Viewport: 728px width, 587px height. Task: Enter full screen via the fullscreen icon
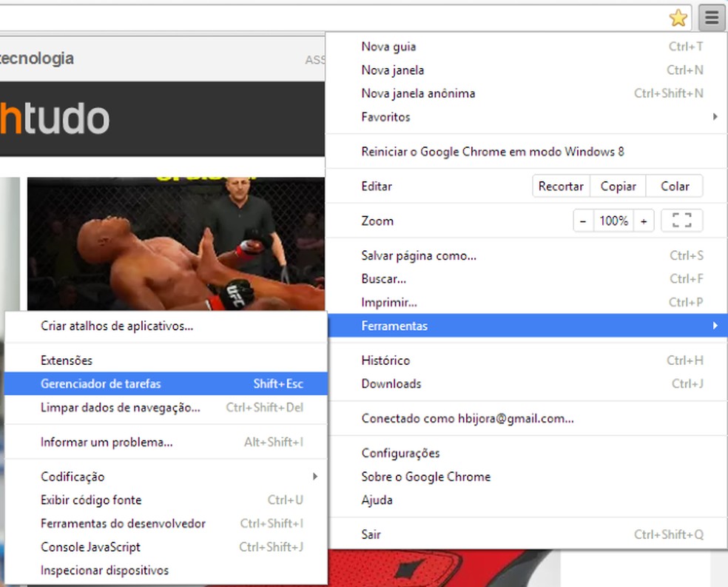681,220
